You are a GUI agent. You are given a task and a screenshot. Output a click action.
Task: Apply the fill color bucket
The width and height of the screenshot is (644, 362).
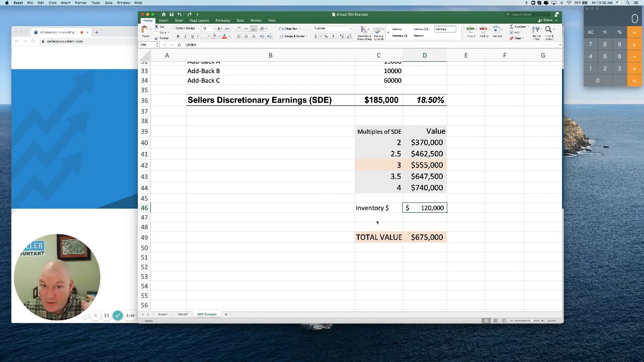click(x=214, y=36)
